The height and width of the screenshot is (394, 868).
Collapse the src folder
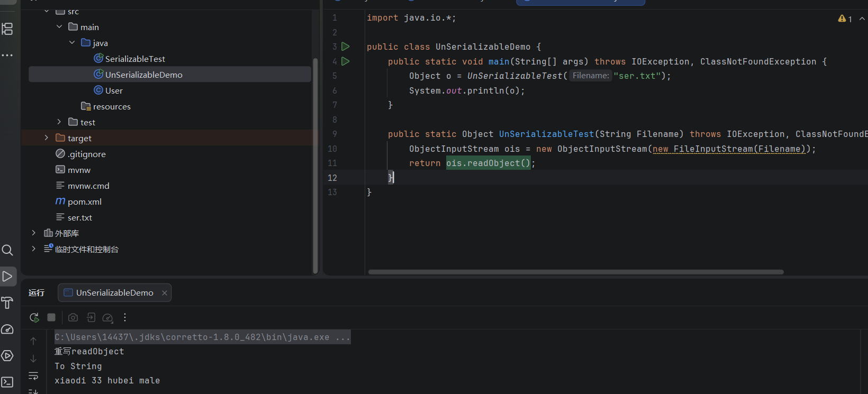click(x=47, y=11)
